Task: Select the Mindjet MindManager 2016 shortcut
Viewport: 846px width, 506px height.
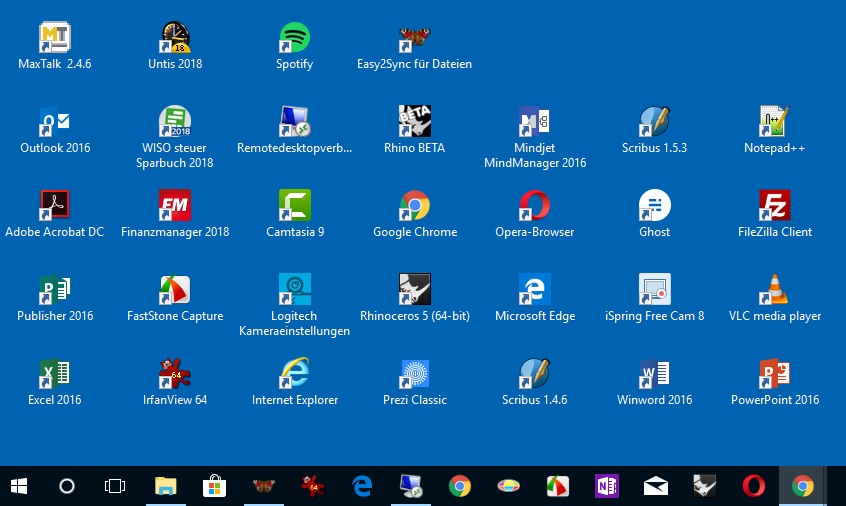Action: [534, 122]
